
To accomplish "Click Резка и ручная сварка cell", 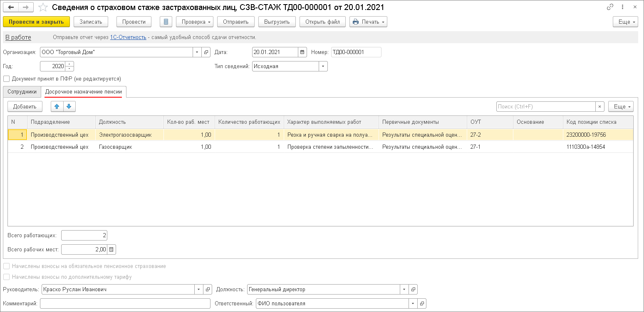I will [331, 135].
